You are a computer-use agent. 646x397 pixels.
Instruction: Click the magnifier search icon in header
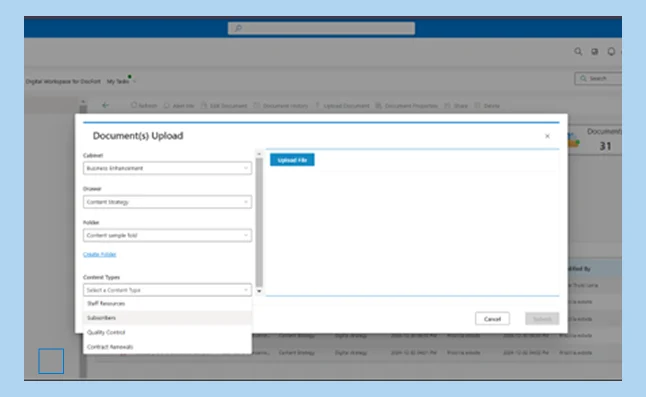(578, 51)
